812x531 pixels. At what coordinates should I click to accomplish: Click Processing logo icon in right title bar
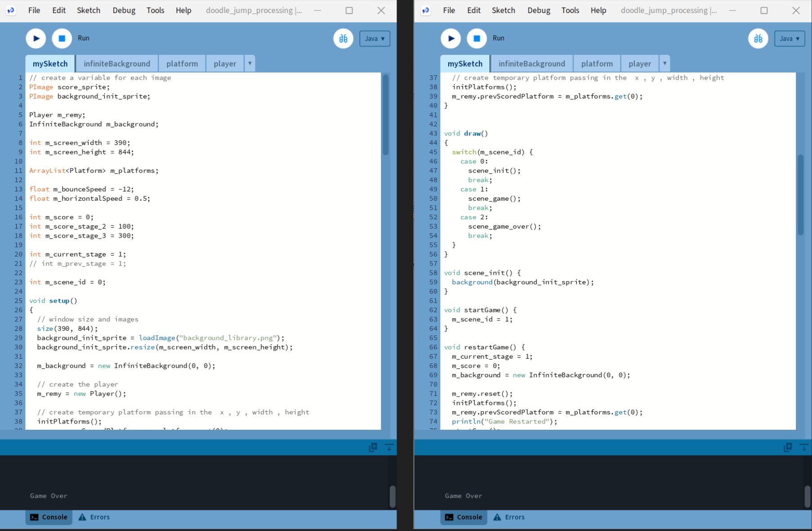tap(426, 10)
